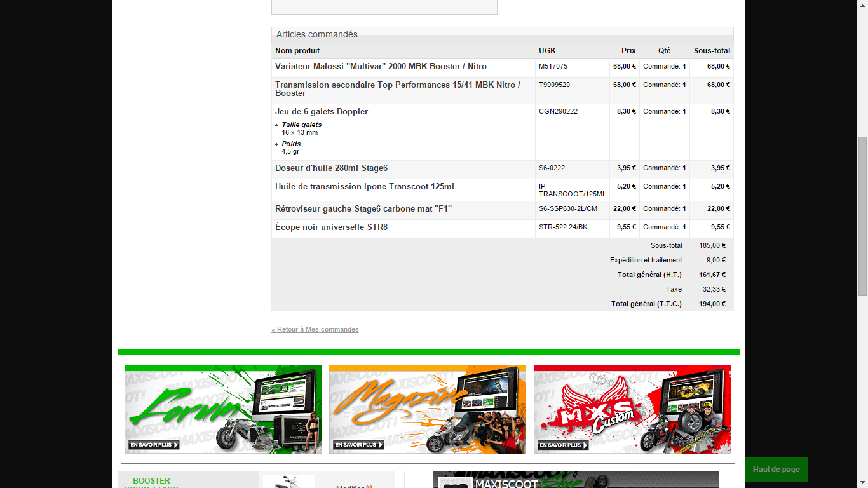Click the 9,00 € shipping amount
The height and width of the screenshot is (488, 868).
[716, 260]
